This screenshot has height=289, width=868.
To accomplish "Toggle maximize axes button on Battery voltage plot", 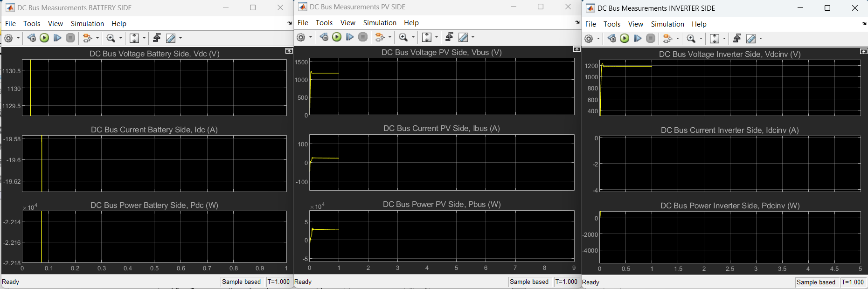I will tap(289, 51).
